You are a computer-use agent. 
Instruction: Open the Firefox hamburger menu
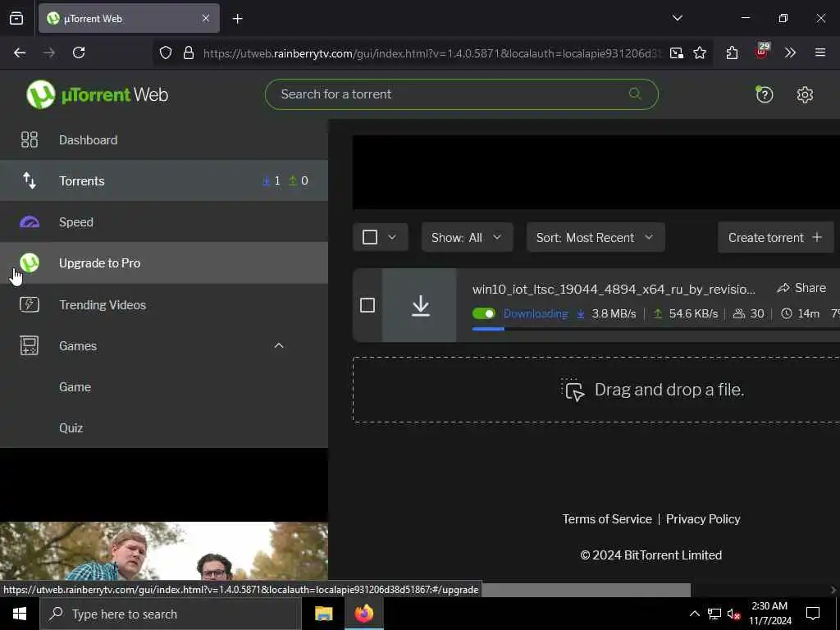click(x=819, y=52)
